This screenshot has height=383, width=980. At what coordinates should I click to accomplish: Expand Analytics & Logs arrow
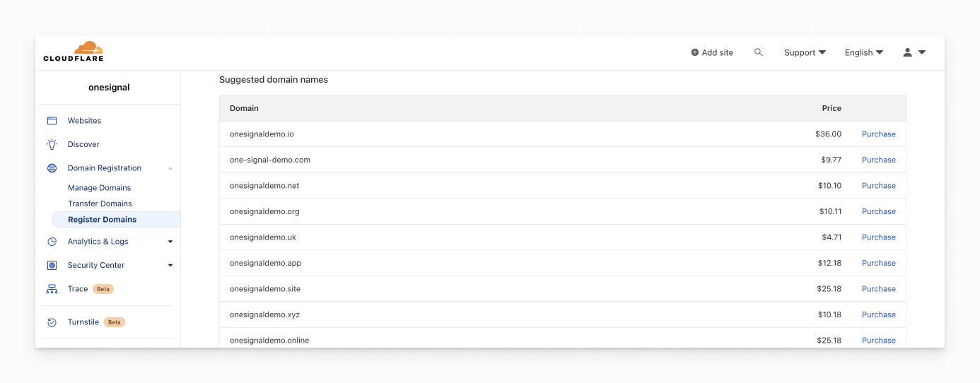click(170, 242)
